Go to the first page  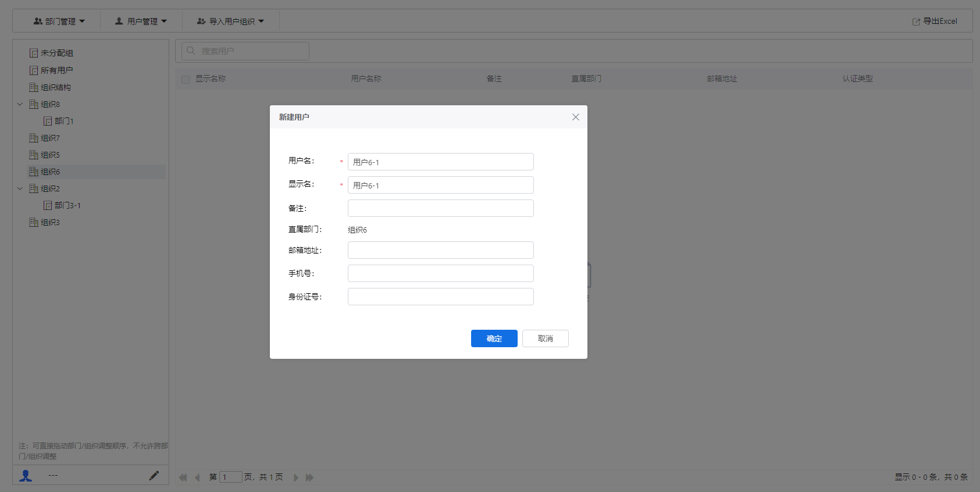[183, 477]
